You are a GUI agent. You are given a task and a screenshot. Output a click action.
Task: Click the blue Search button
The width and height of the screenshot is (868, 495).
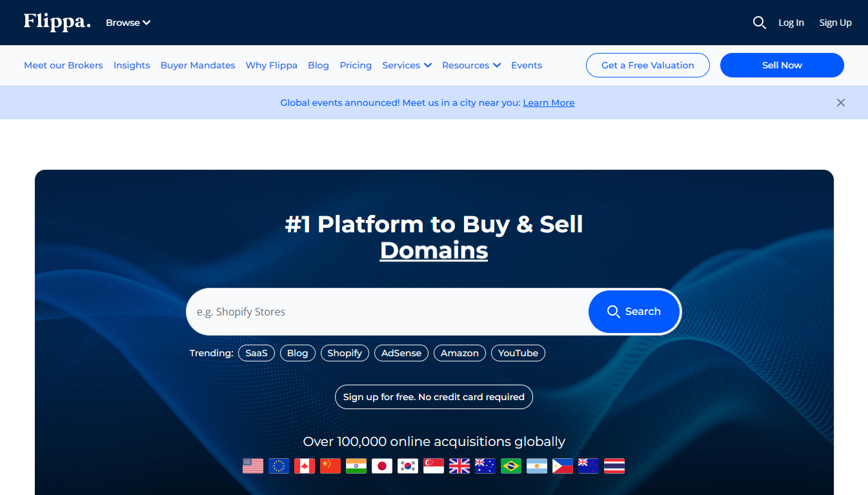(634, 312)
